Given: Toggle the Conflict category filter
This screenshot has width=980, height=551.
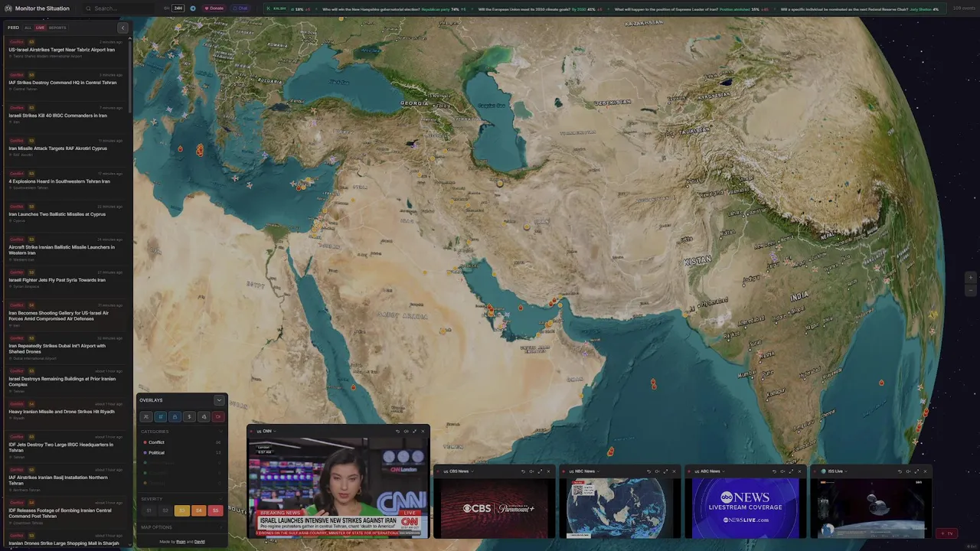Looking at the screenshot, I should coord(181,442).
